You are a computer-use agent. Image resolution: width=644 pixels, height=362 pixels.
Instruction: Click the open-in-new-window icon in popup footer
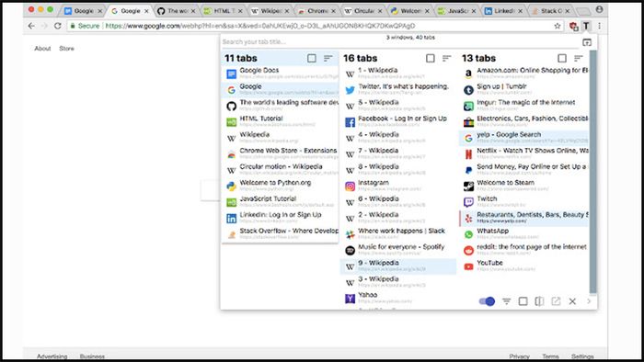point(556,301)
